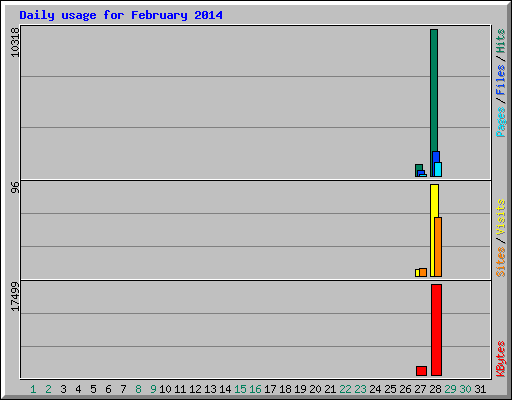This screenshot has width=512, height=400.
Task: Click day 12 on the x-axis
Action: pos(195,389)
